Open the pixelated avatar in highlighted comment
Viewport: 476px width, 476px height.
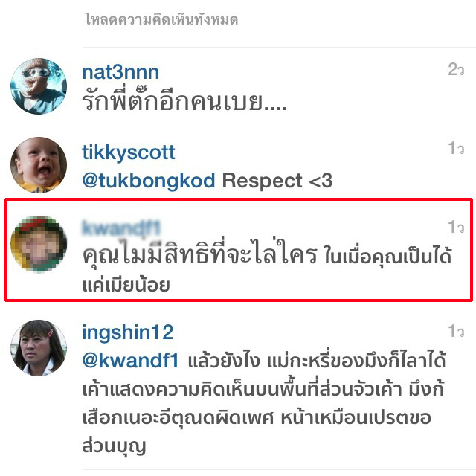pyautogui.click(x=39, y=244)
